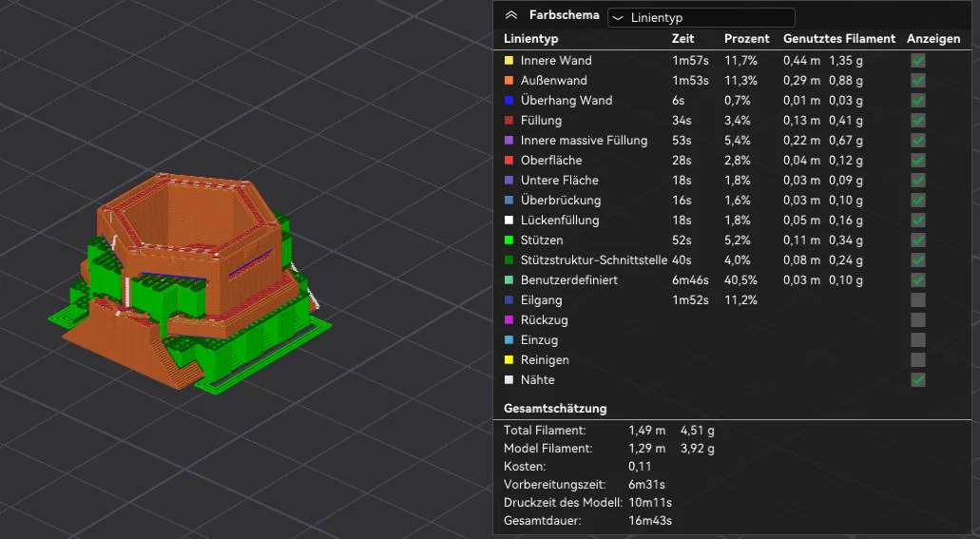Click the Anzeigen column header
Screen dimensions: 980x539
click(933, 39)
